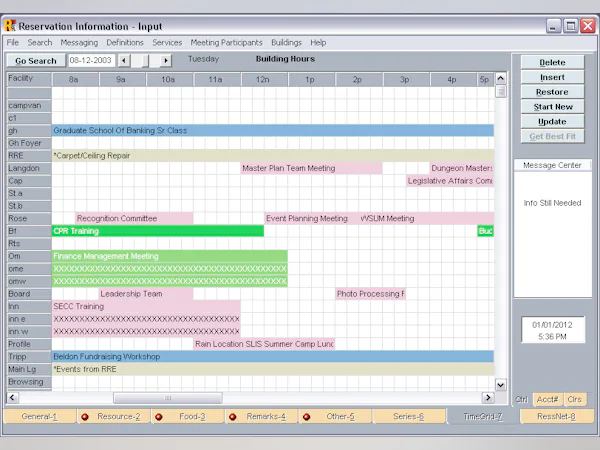The width and height of the screenshot is (600, 450).
Task: Select the Legislative Affairs booking
Action: click(x=450, y=181)
